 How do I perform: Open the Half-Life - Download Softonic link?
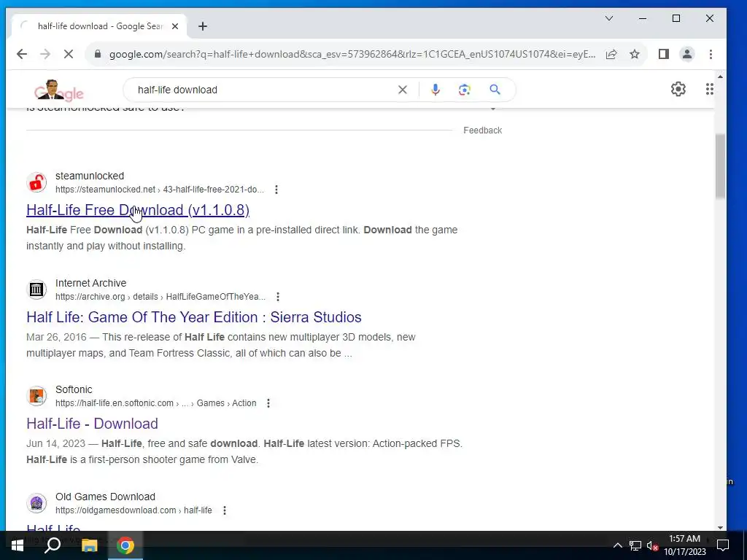tap(92, 424)
